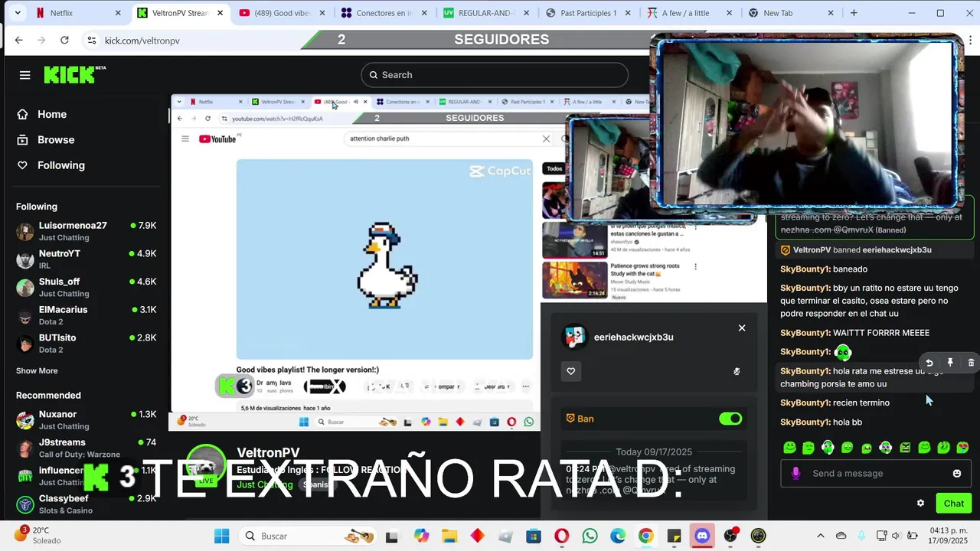Open chat settings gear
Image resolution: width=980 pixels, height=551 pixels.
coord(920,503)
